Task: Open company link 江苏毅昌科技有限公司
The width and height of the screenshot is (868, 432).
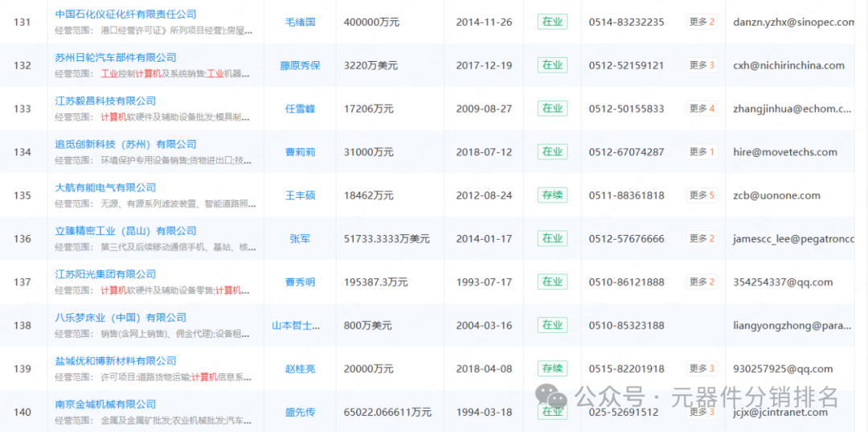Action: click(x=106, y=101)
